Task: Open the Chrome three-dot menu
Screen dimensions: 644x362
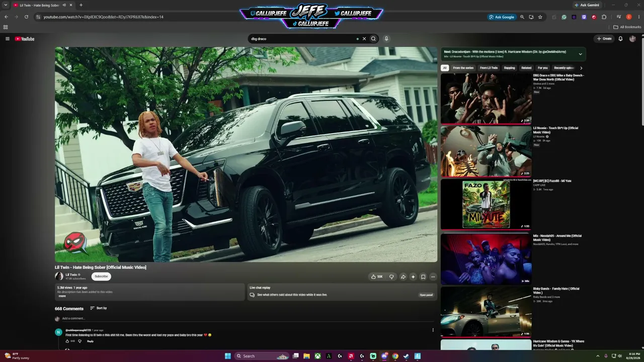Action: (638, 17)
